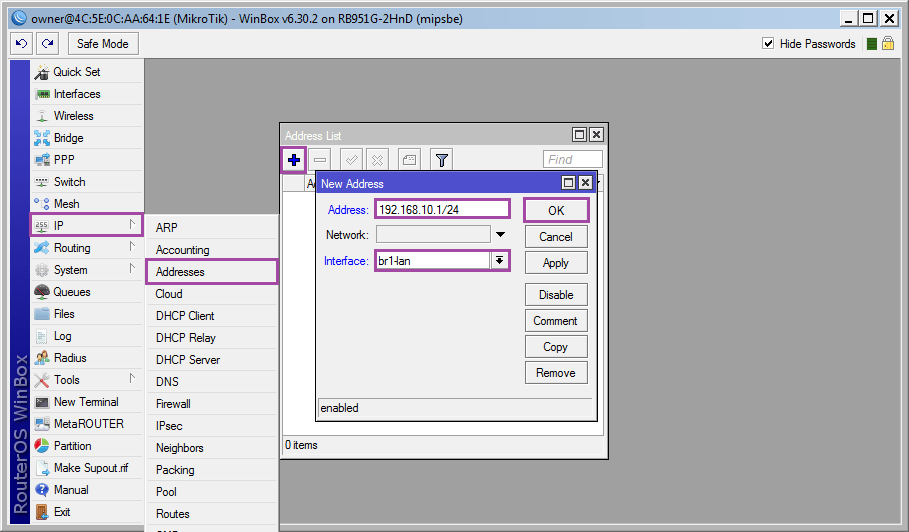The height and width of the screenshot is (532, 909).
Task: Click the redo arrow icon in the top toolbar
Action: [48, 43]
